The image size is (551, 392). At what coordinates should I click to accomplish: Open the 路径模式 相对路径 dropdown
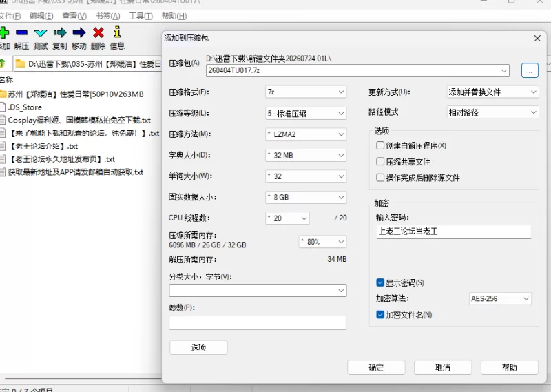[x=492, y=112]
